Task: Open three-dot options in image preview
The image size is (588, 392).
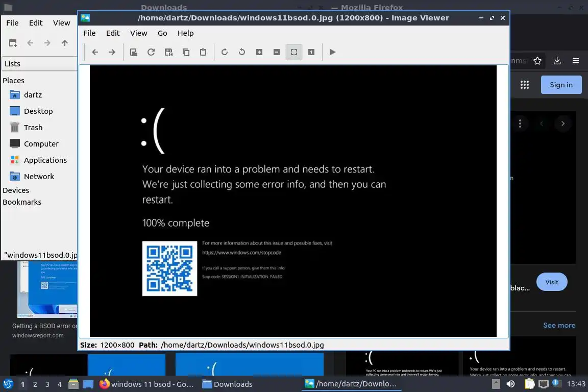Action: [520, 124]
